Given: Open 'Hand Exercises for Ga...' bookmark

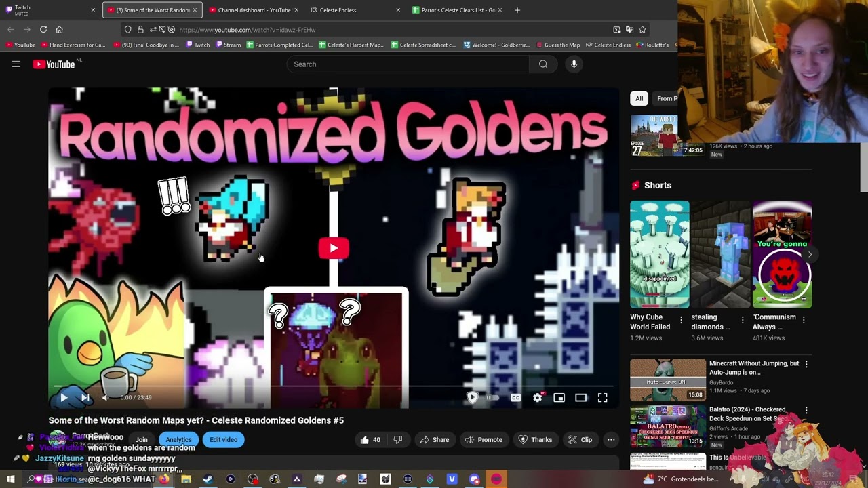Looking at the screenshot, I should coord(73,45).
